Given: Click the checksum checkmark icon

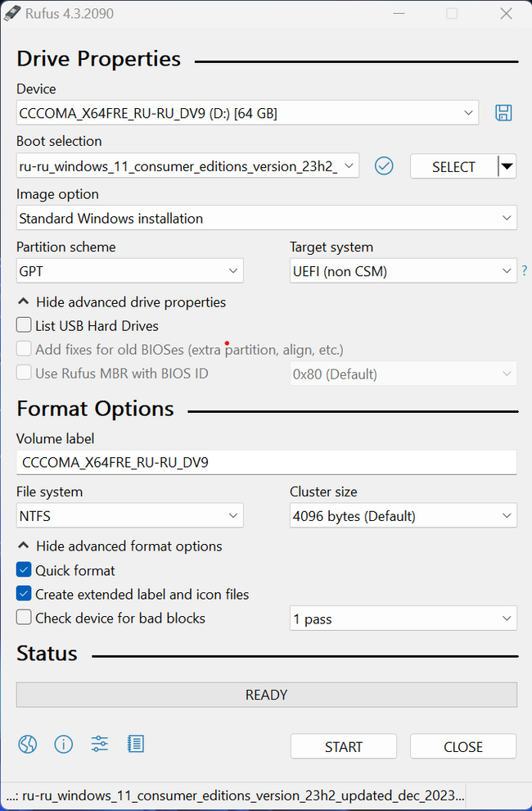Looking at the screenshot, I should tap(384, 166).
